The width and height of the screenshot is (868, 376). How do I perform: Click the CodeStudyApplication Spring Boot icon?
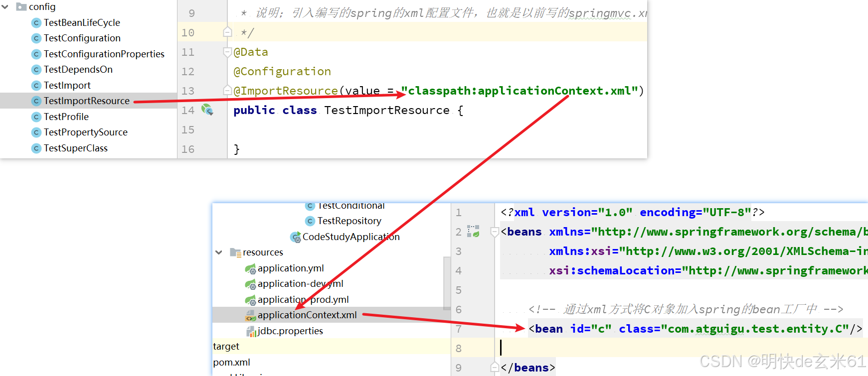pyautogui.click(x=296, y=237)
